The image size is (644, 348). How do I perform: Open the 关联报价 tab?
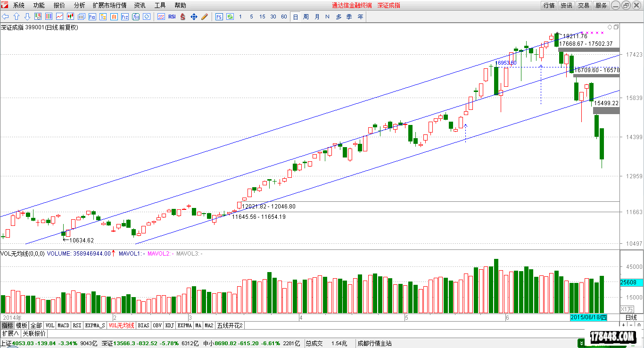[x=34, y=333]
